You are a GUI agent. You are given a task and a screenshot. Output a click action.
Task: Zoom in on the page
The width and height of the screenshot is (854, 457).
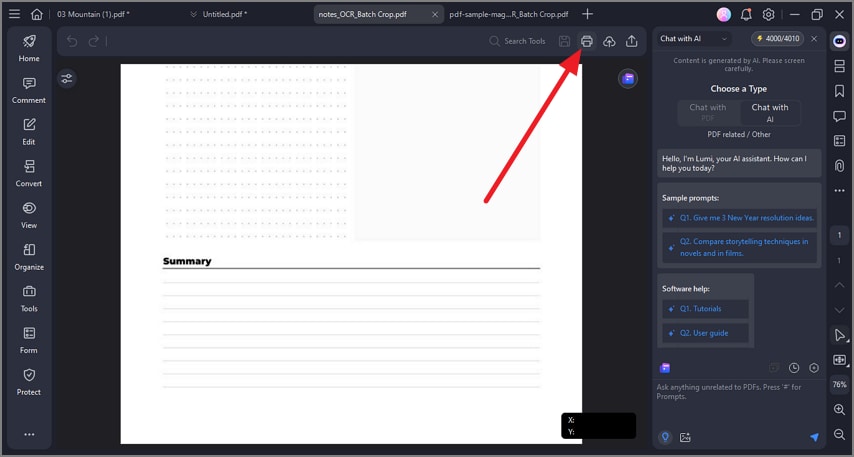coord(839,409)
